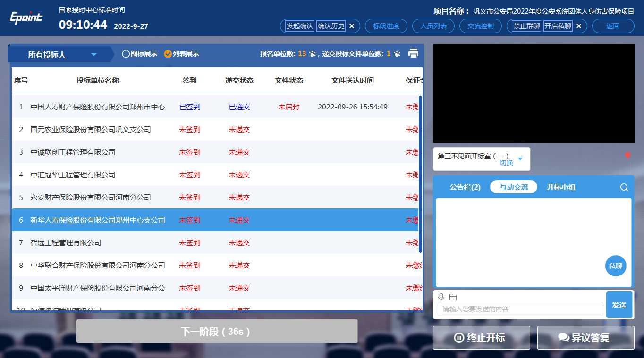Image resolution: width=644 pixels, height=358 pixels.
Task: Select row 永安财产保险股份有限公司河南分公司
Action: tap(215, 198)
